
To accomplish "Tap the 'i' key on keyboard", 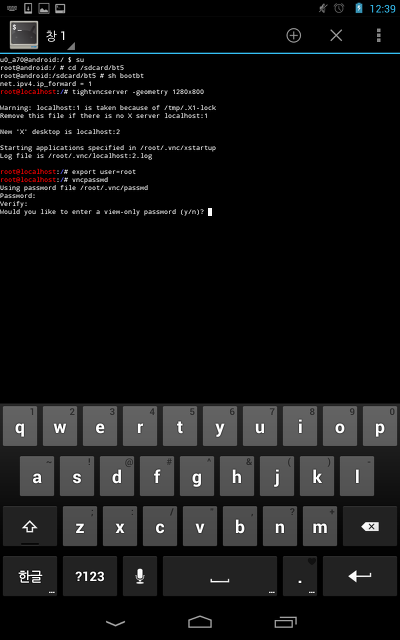I will pos(300,426).
